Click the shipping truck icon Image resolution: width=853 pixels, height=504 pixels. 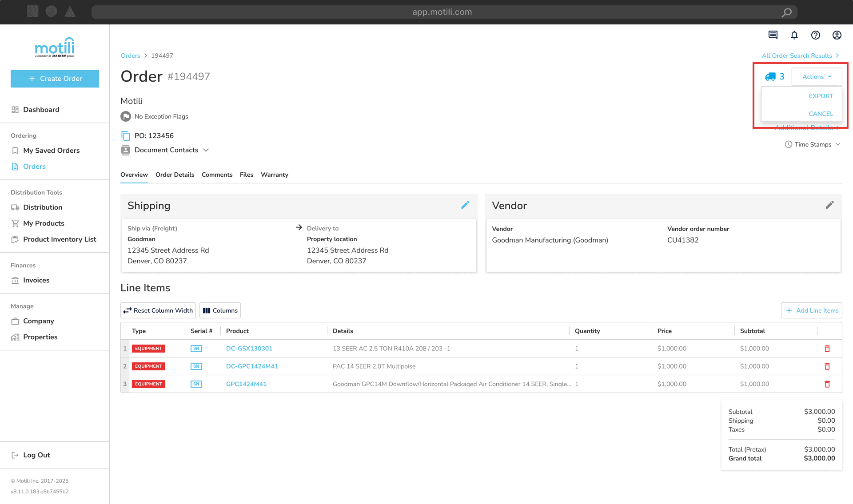(x=770, y=77)
